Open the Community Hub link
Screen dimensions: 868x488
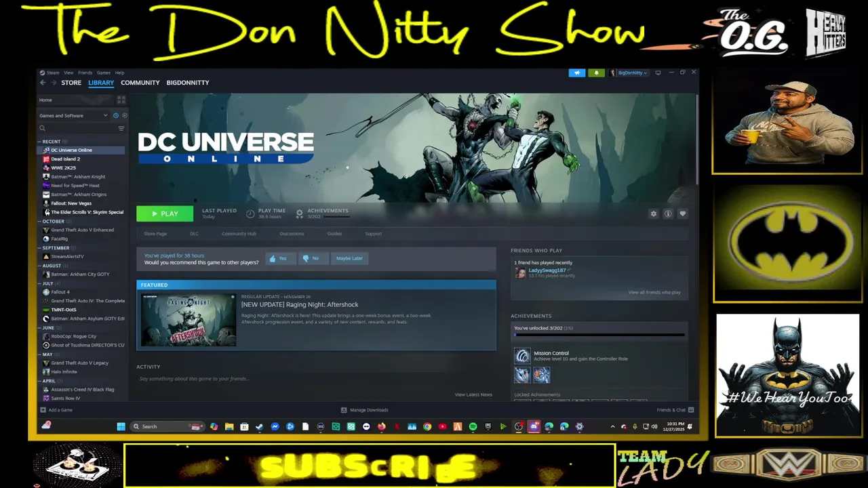[239, 234]
